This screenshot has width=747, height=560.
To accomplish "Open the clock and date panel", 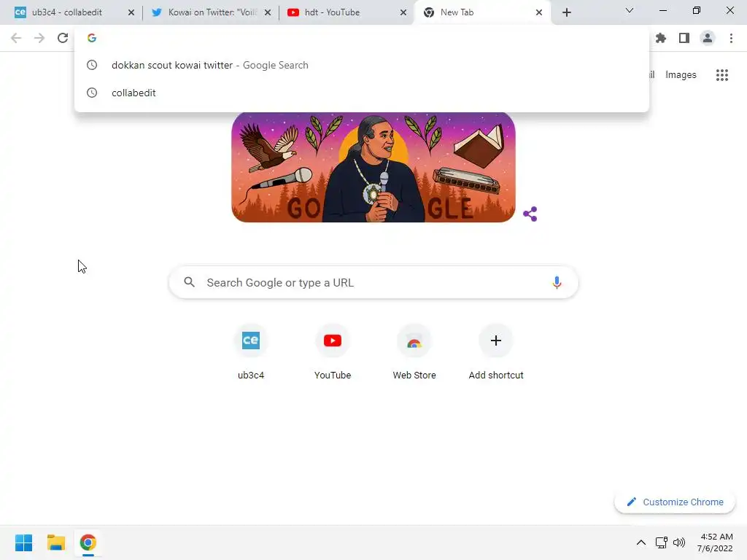I will click(x=715, y=542).
